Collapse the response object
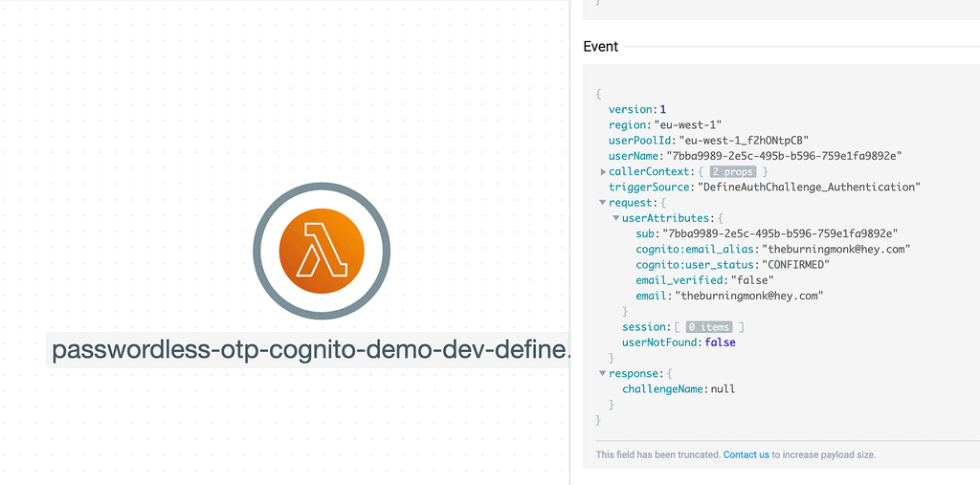 pyautogui.click(x=603, y=373)
